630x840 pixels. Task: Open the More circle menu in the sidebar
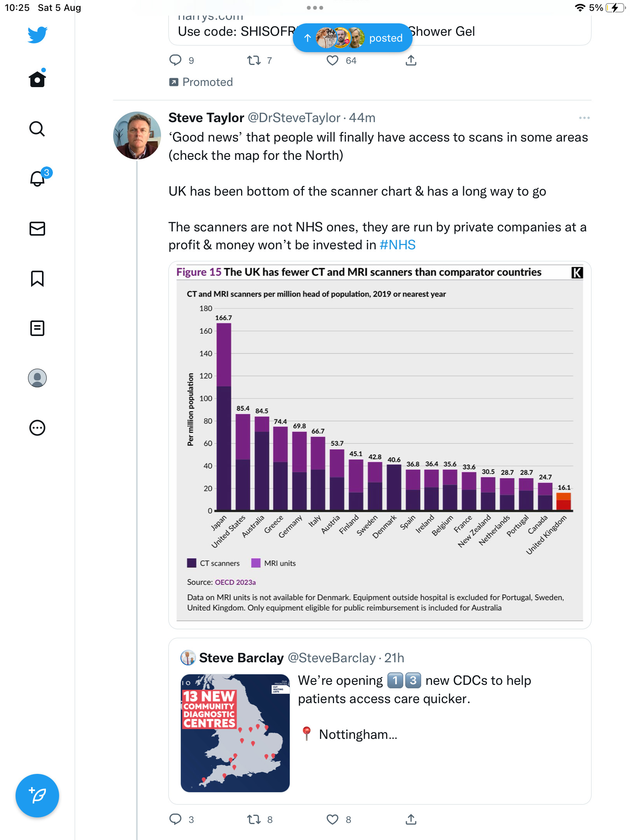[x=37, y=428]
